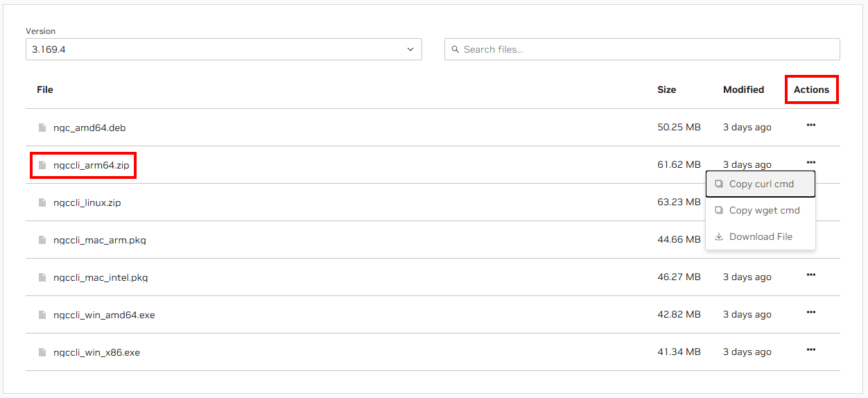Click the ngccli_arm64.zip file name
Viewport: 868px width, 398px height.
pos(91,165)
